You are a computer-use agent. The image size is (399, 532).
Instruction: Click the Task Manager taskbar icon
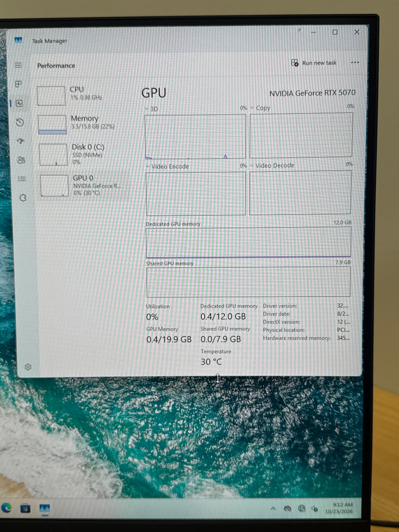pos(45,508)
